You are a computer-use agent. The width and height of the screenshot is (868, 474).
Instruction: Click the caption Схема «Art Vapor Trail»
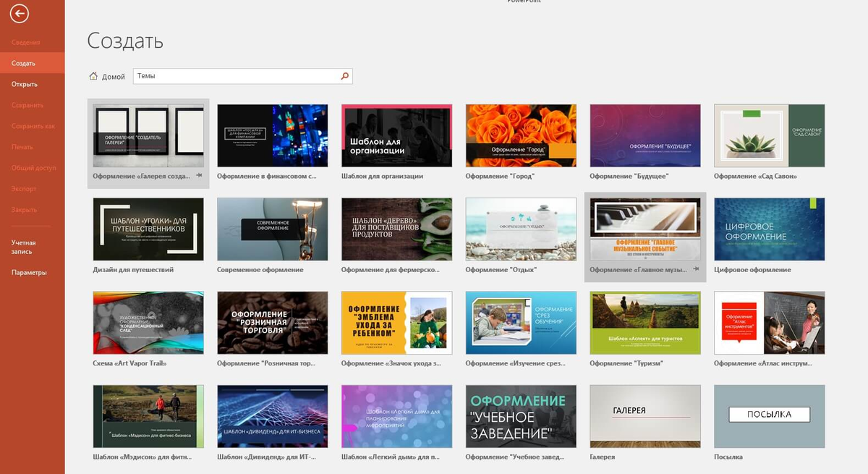click(130, 363)
